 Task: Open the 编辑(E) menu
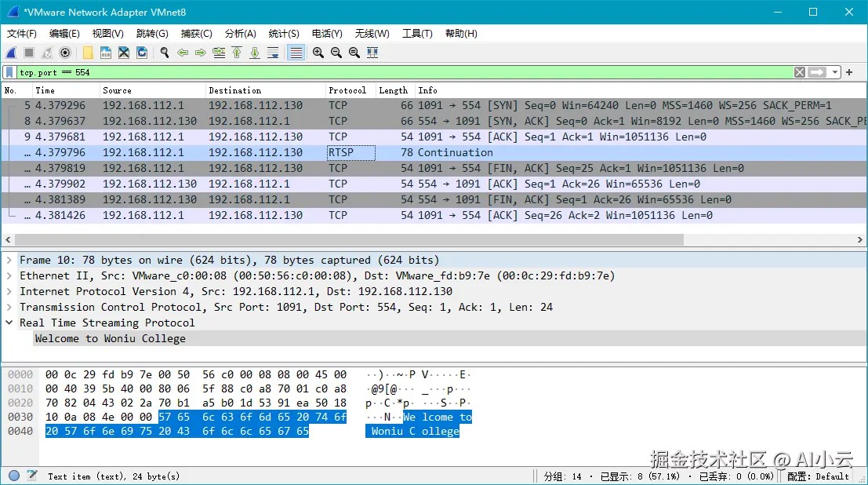(x=64, y=34)
